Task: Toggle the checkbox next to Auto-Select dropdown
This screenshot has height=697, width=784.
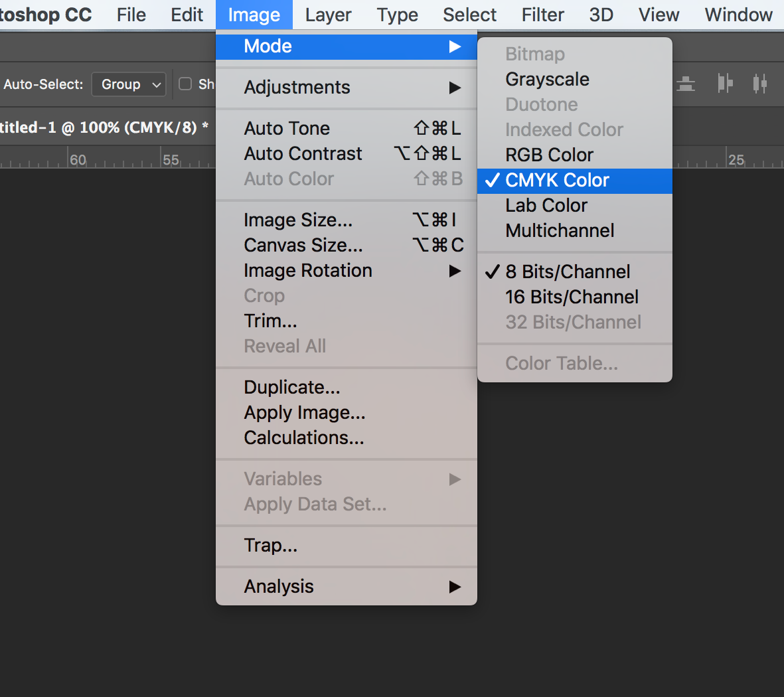Action: click(x=185, y=84)
